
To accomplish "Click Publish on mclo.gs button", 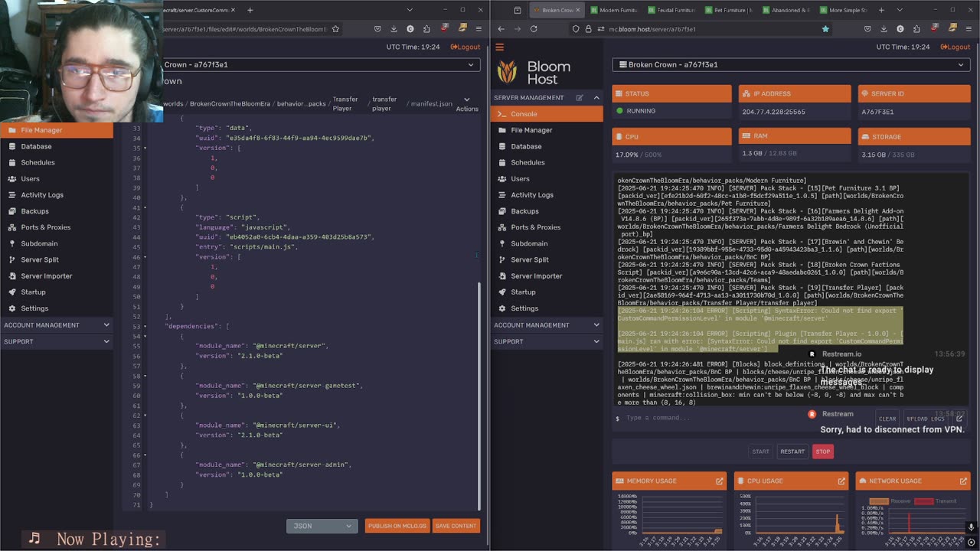I will pyautogui.click(x=397, y=526).
